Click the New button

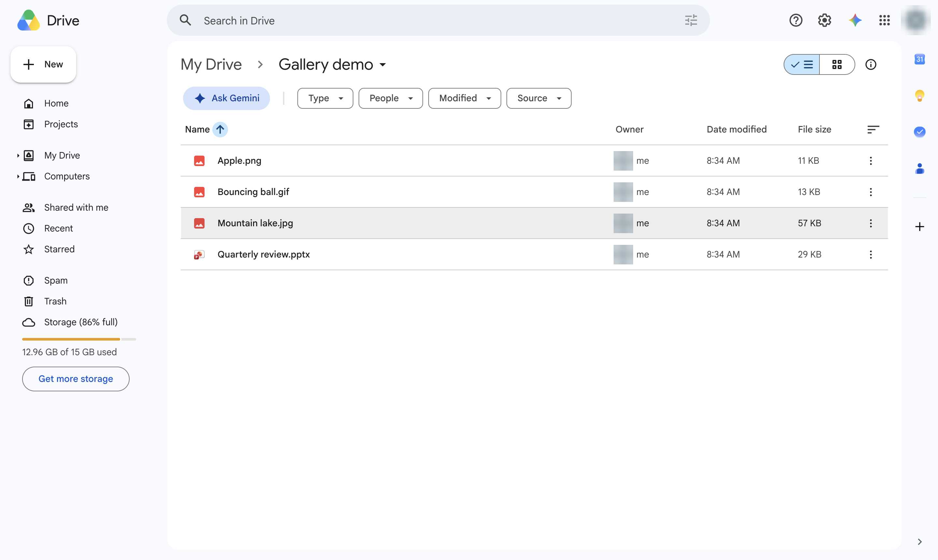(x=43, y=64)
